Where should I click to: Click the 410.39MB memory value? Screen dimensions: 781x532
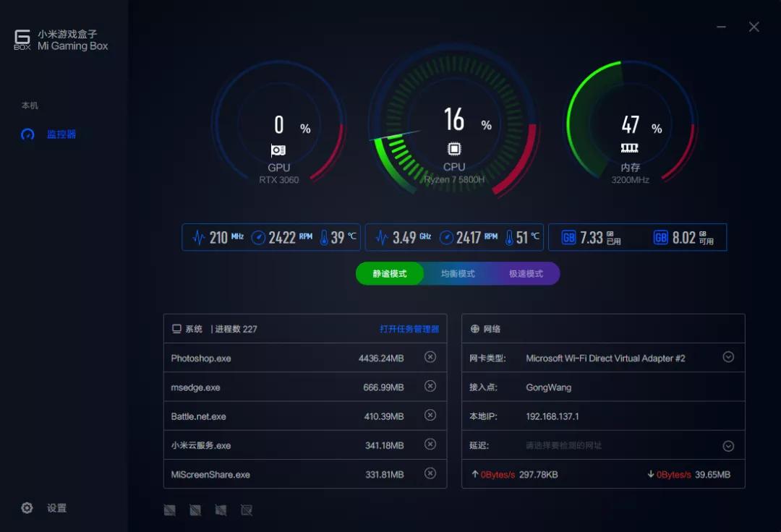(383, 416)
